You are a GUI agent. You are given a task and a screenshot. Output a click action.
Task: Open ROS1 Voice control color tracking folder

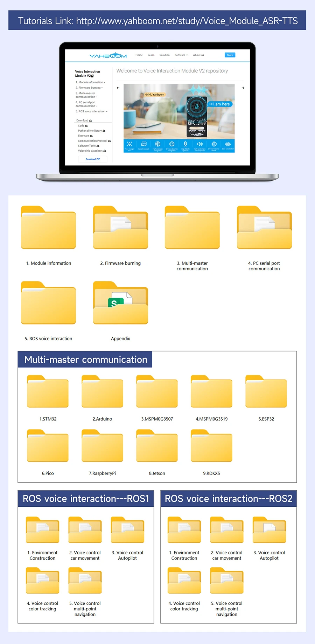pos(42,581)
